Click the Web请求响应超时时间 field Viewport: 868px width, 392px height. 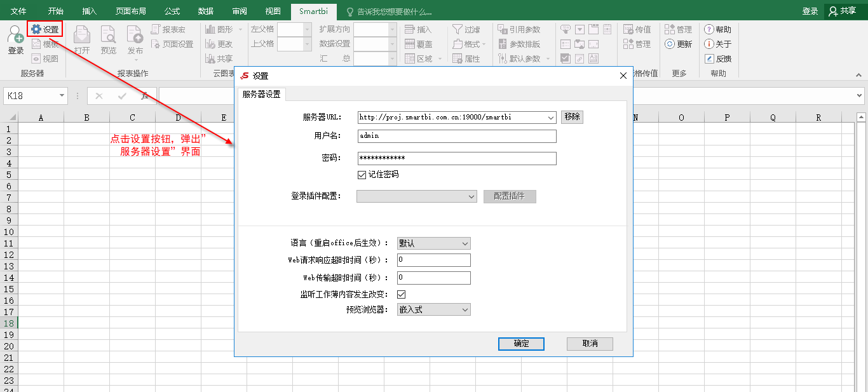tap(434, 260)
